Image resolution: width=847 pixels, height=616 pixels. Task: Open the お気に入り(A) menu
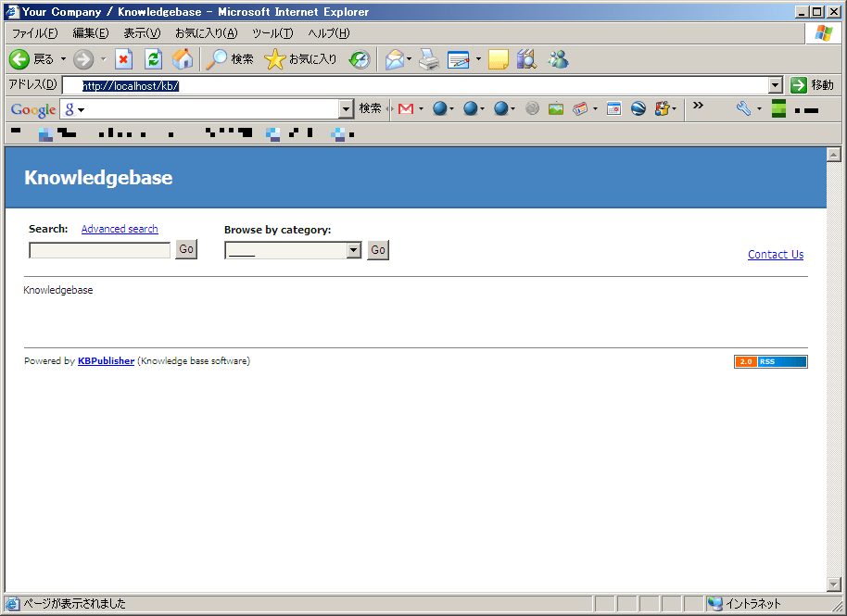pyautogui.click(x=206, y=33)
